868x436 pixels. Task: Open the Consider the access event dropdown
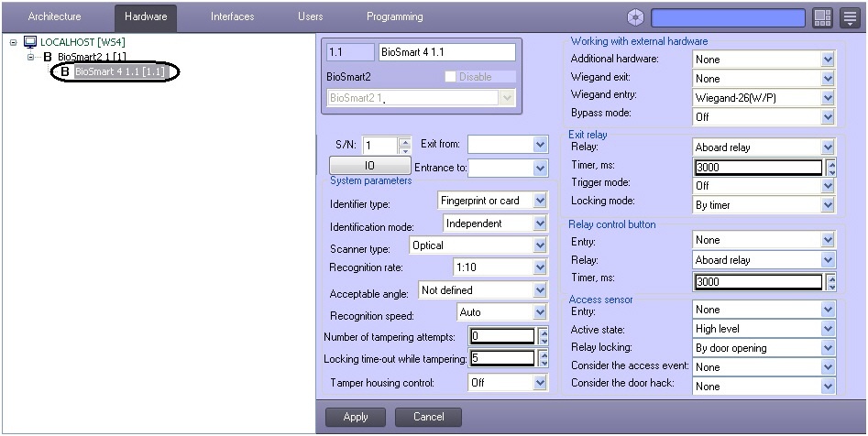(764, 366)
